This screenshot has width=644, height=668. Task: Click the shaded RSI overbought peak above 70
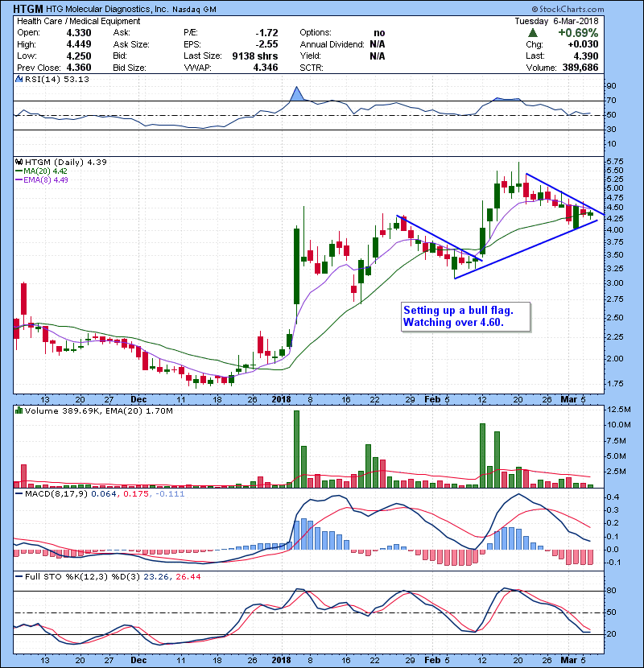[297, 93]
